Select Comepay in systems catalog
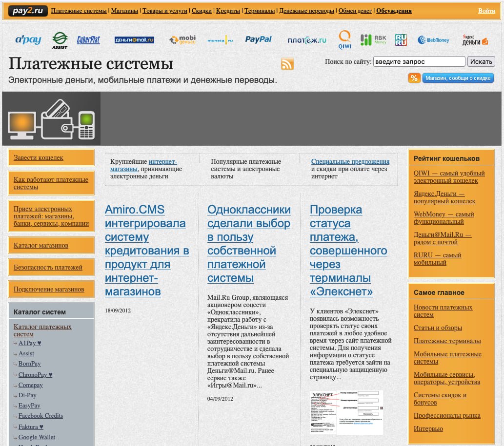The image size is (504, 446). (x=31, y=385)
